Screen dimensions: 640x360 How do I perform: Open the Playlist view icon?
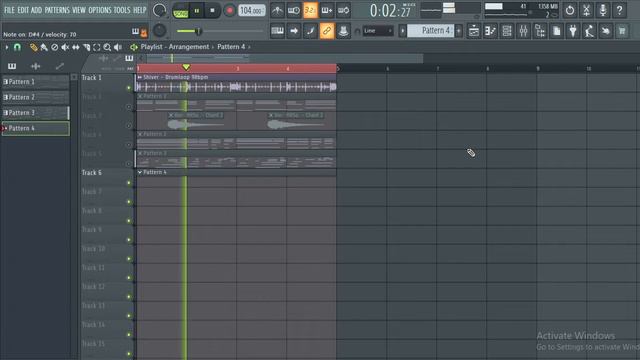pyautogui.click(x=474, y=31)
